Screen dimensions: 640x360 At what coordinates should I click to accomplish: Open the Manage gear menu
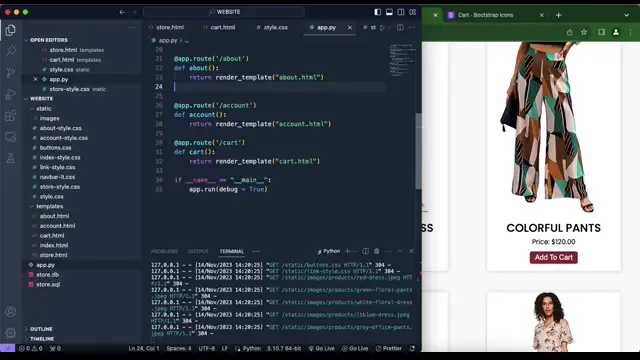click(x=11, y=333)
